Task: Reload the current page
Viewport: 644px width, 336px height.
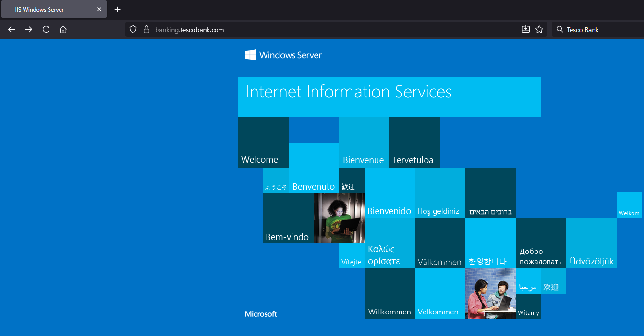Action: click(x=46, y=30)
